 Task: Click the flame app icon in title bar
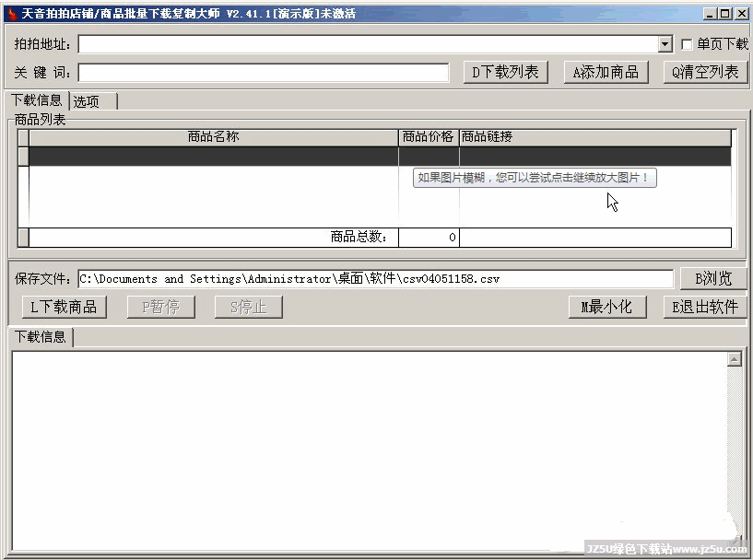coord(12,13)
